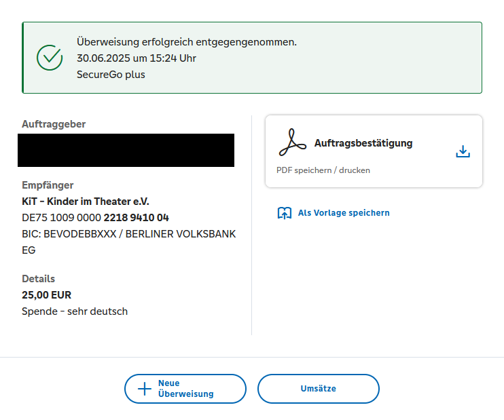This screenshot has width=504, height=420.
Task: Click the template icon beside Als Vorlage speichern
Action: point(285,213)
